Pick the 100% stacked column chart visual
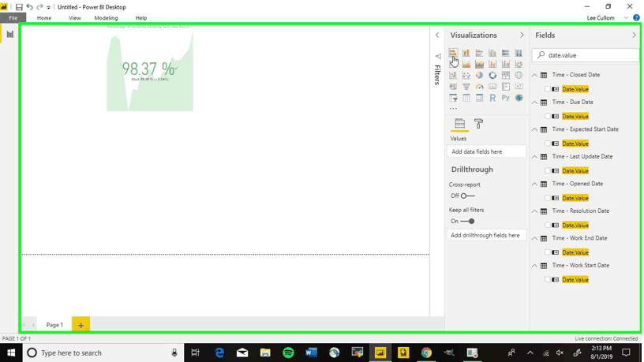This screenshot has height=362, width=644. (x=519, y=53)
